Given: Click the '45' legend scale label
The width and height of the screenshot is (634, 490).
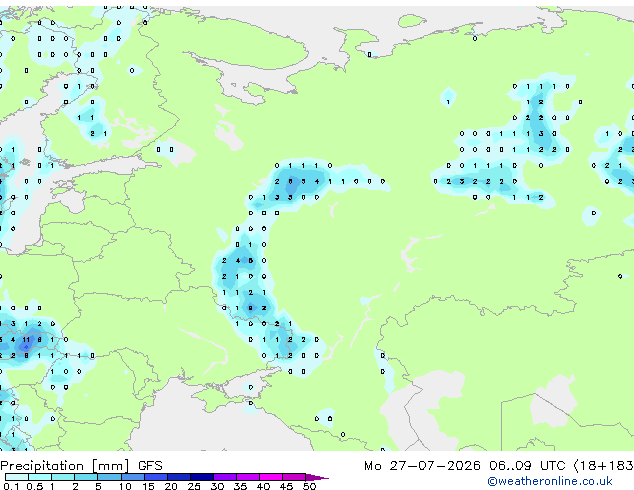Looking at the screenshot, I should click(x=286, y=486).
